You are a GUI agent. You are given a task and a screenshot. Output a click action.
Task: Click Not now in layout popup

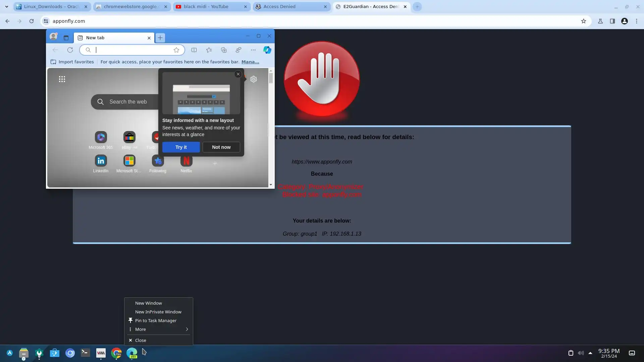221,147
